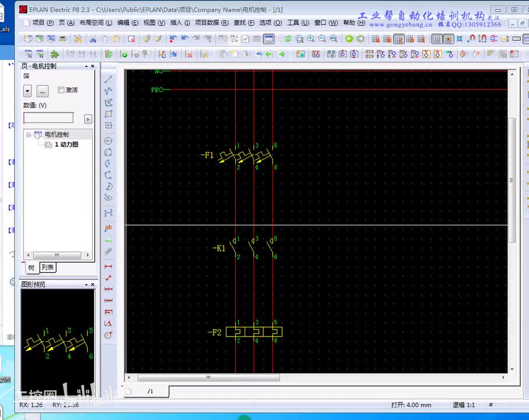Image resolution: width=529 pixels, height=420 pixels.
Task: Toggle the Grid C size button
Action: point(399,39)
